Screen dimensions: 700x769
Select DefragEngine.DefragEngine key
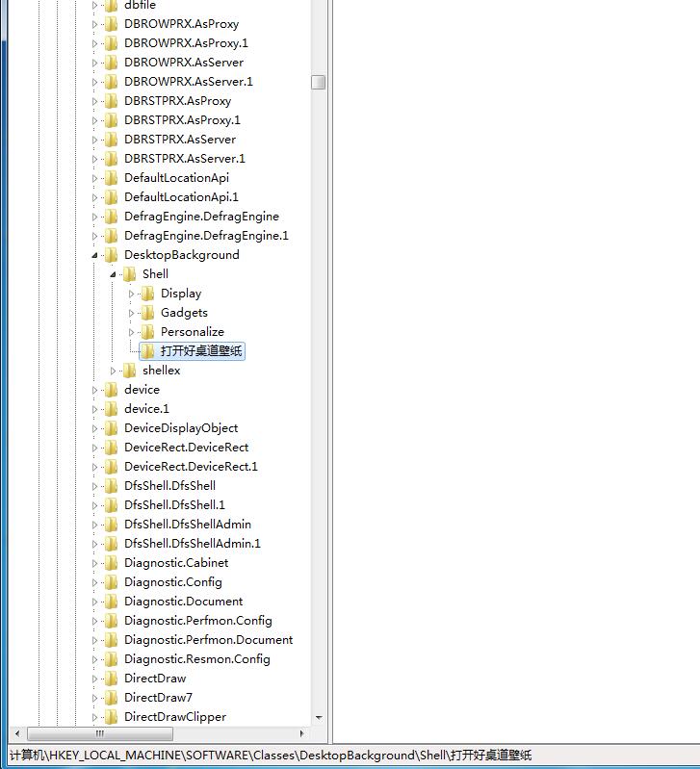(x=201, y=217)
